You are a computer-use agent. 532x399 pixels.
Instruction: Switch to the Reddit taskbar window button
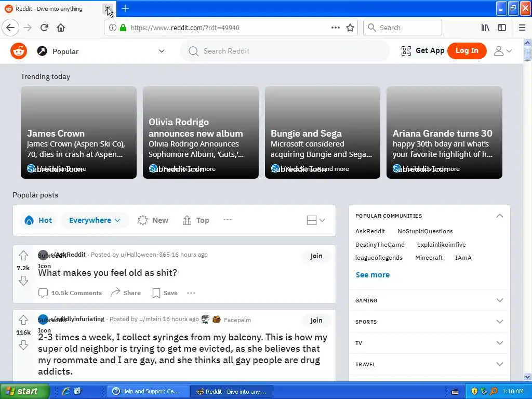coord(231,391)
